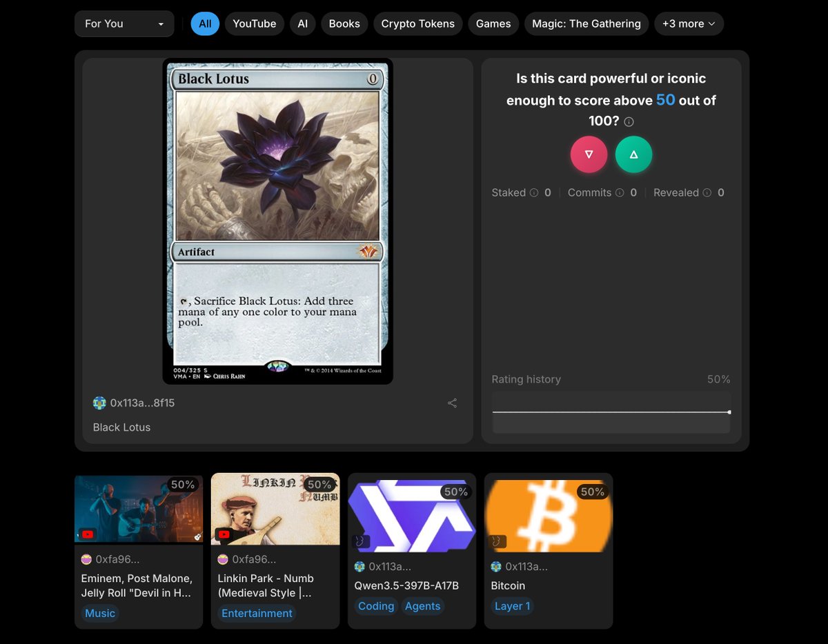828x644 pixels.
Task: Click the 50% badge on Bitcoin card
Action: 593,492
